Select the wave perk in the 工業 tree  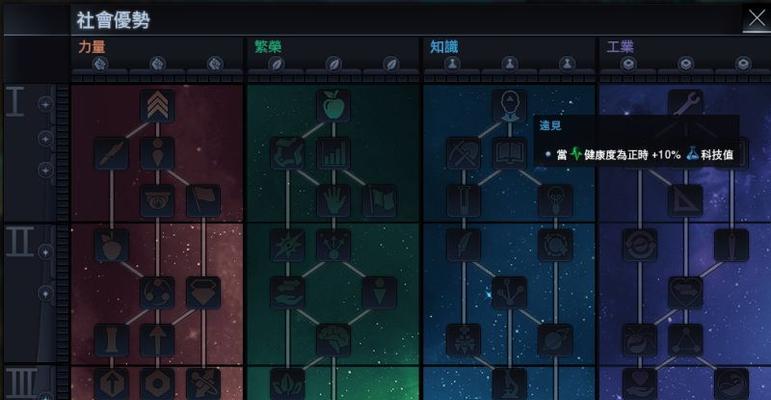tap(732, 384)
